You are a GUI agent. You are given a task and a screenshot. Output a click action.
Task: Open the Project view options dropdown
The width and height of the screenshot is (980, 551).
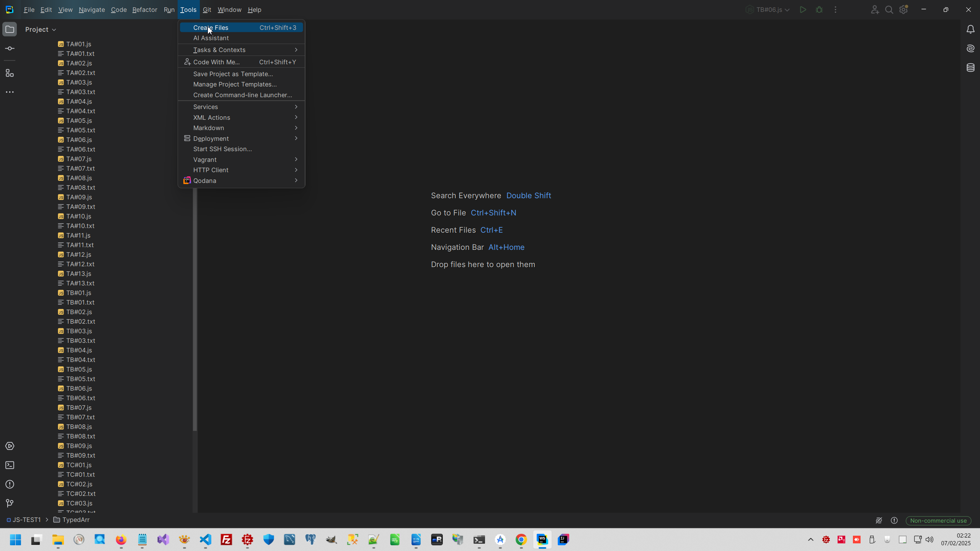[41, 29]
